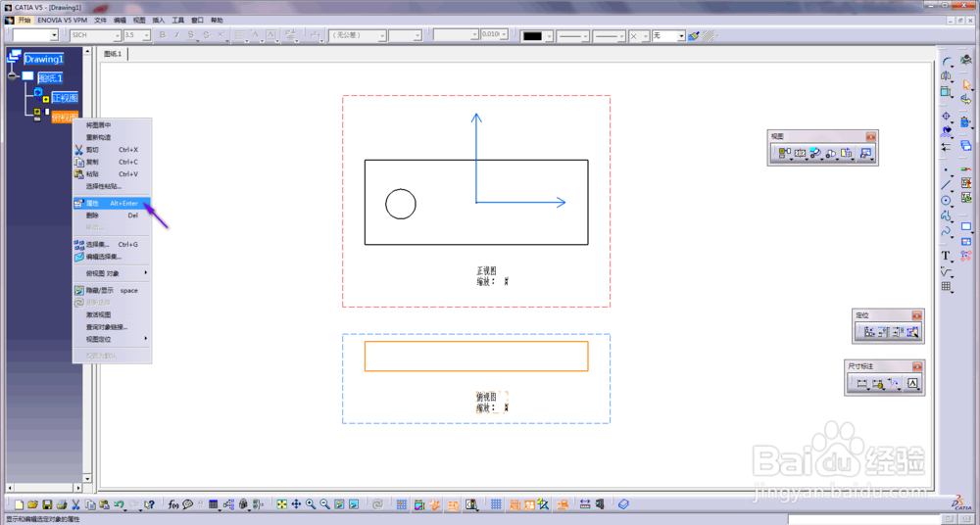Image resolution: width=980 pixels, height=525 pixels.
Task: Click 删除 in the context menu
Action: (x=112, y=215)
